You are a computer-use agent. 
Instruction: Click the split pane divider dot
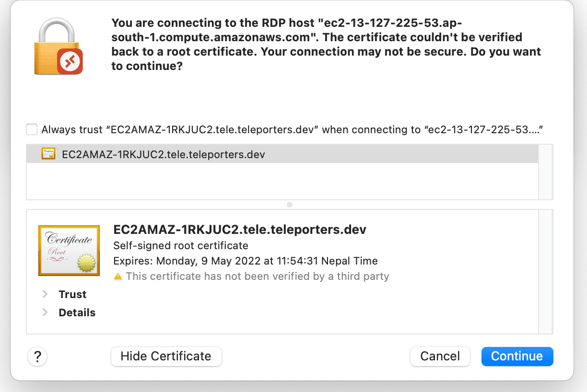tap(290, 205)
